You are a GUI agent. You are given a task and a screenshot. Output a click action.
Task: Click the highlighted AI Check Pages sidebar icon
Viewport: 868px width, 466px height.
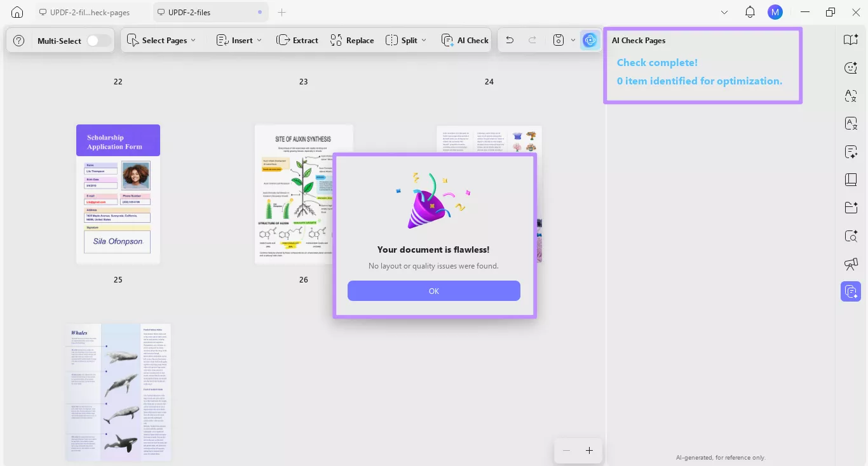851,291
